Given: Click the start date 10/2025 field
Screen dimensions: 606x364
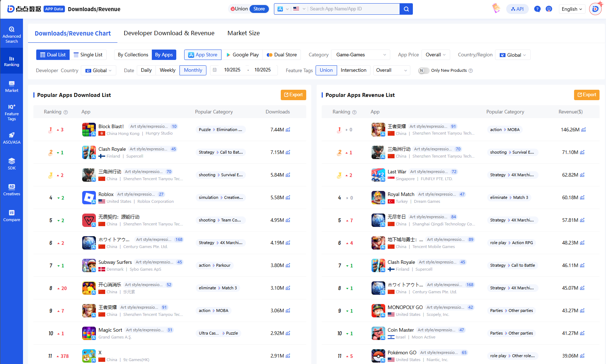Looking at the screenshot, I should 232,70.
